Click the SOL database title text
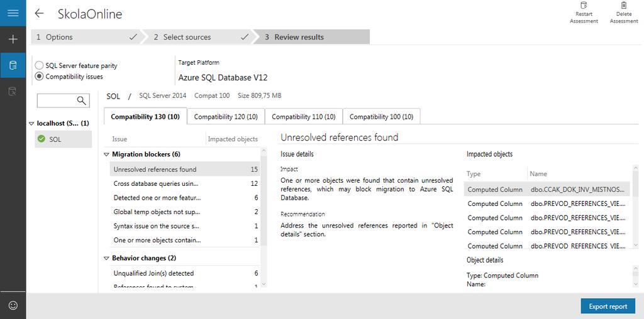644x319 pixels. [x=113, y=96]
